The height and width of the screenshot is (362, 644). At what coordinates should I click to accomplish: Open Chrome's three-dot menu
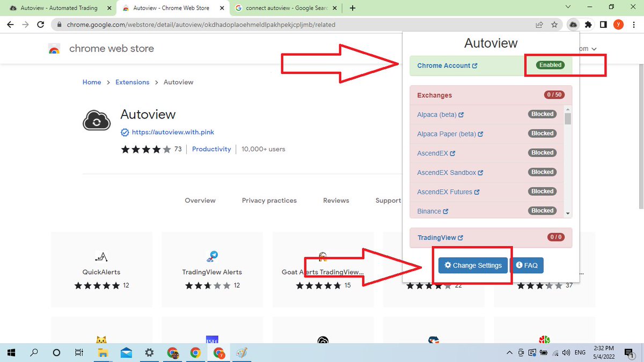click(633, 25)
